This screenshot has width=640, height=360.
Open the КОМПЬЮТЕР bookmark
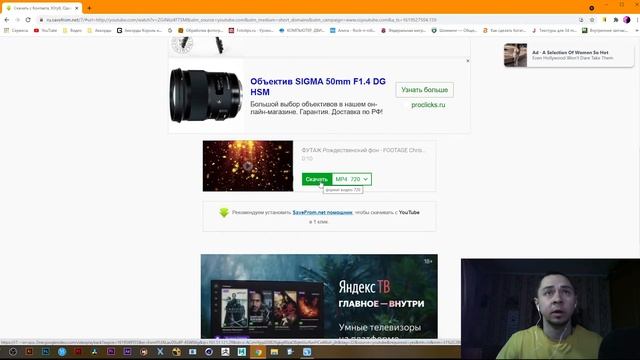pyautogui.click(x=302, y=30)
